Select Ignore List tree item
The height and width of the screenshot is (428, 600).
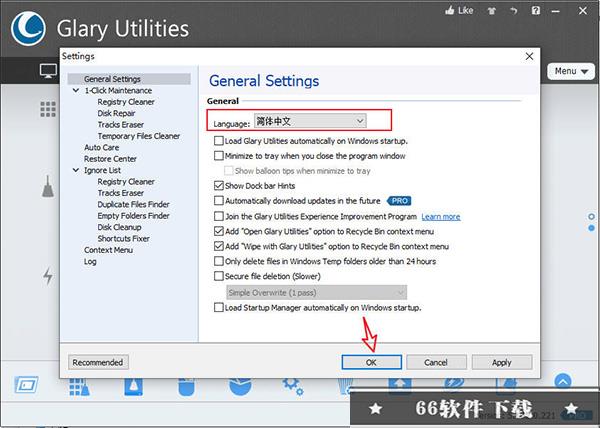tap(102, 170)
